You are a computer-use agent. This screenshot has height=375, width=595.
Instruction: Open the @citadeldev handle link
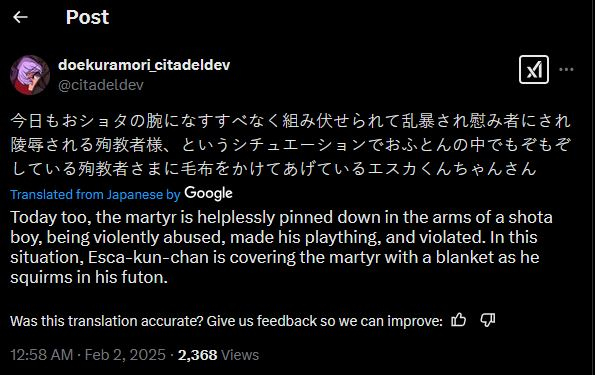pos(101,85)
